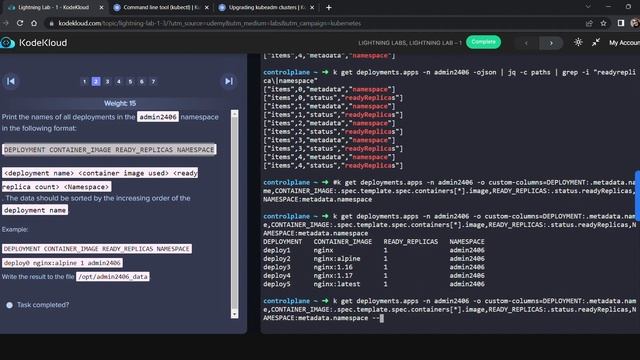
Task: Select question 1 in the pager
Action: coord(84,81)
